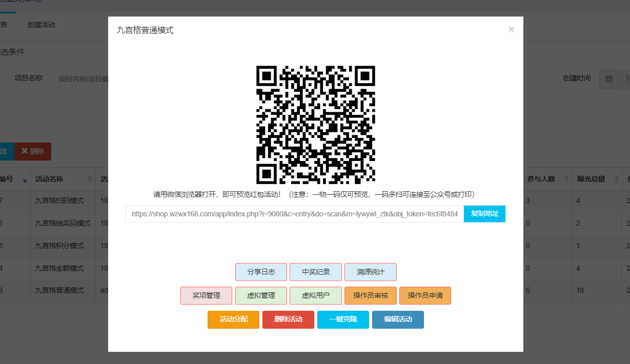The width and height of the screenshot is (630, 364).
Task: Click the QR code image
Action: coord(316,125)
